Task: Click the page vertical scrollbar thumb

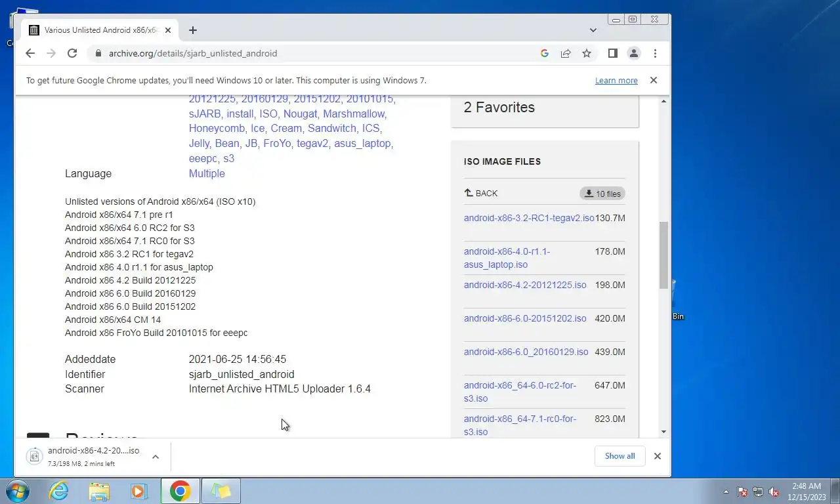Action: pyautogui.click(x=663, y=255)
